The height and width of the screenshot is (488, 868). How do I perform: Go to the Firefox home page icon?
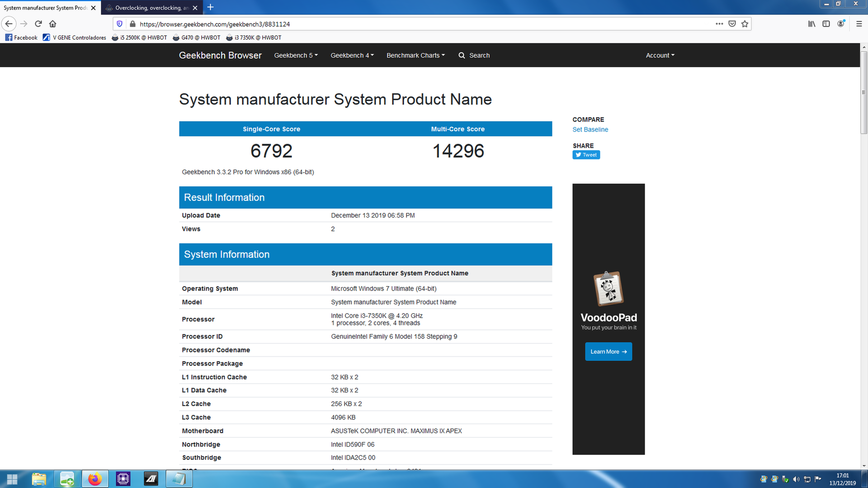coord(53,24)
